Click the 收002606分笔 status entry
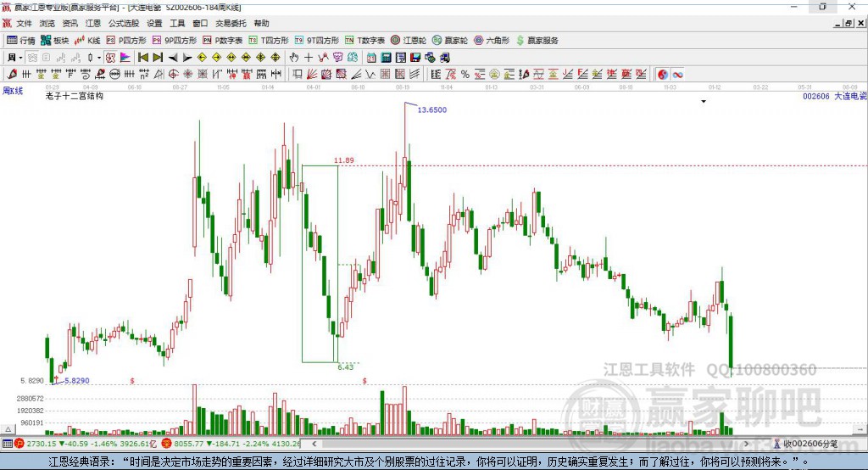This screenshot has height=470, width=868. point(805,444)
